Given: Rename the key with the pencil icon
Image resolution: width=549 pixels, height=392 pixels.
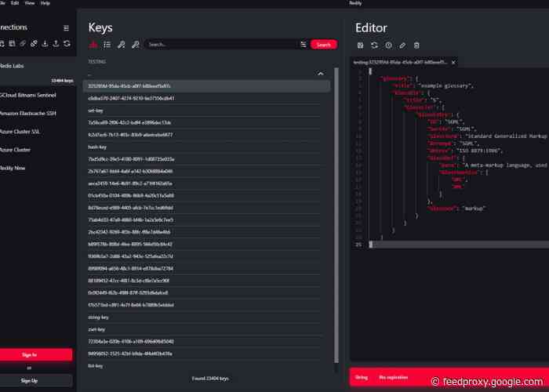Looking at the screenshot, I should point(402,45).
